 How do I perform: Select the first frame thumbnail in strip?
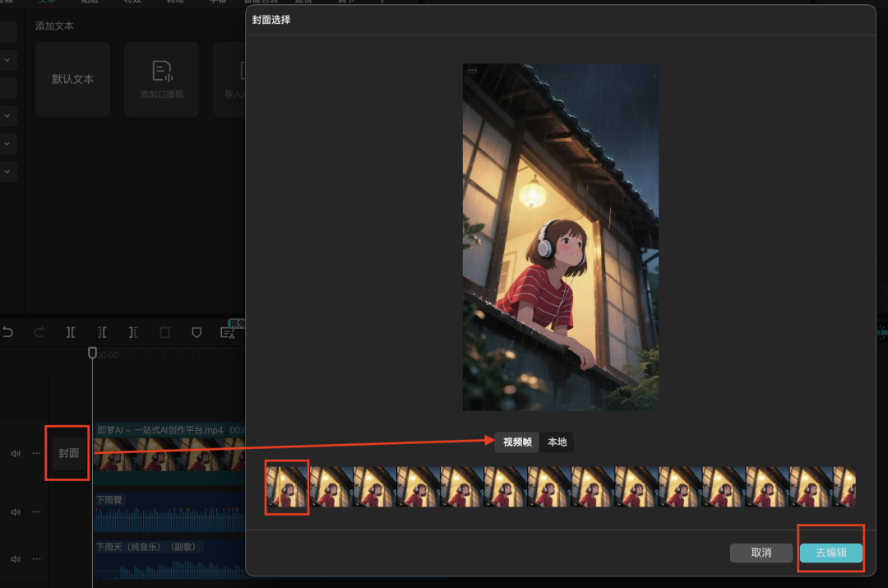pos(287,487)
